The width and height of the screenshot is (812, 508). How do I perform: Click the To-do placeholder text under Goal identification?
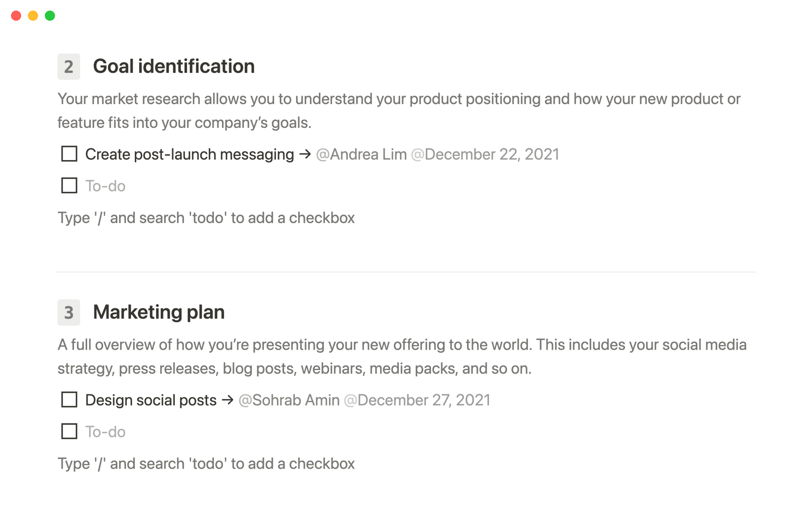[x=105, y=186]
